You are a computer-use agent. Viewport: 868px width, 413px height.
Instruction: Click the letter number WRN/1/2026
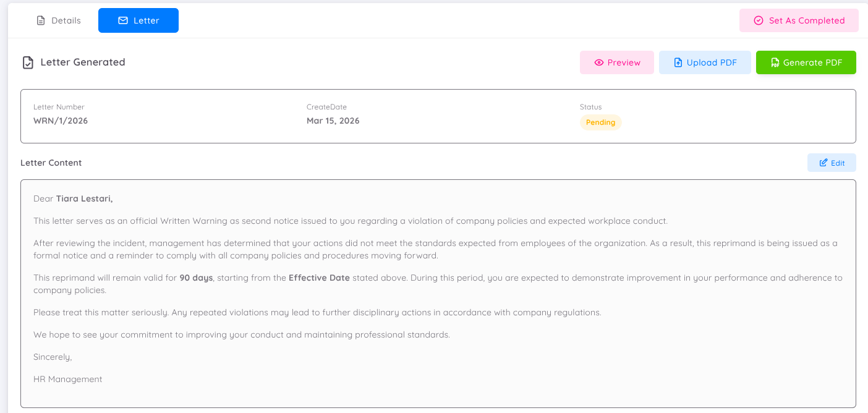pyautogui.click(x=61, y=121)
